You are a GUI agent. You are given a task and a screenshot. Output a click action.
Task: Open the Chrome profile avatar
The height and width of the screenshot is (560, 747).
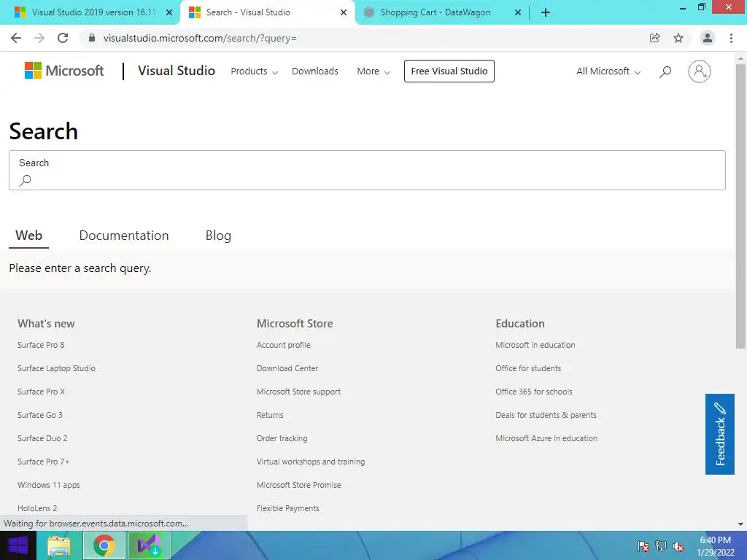[x=708, y=38]
